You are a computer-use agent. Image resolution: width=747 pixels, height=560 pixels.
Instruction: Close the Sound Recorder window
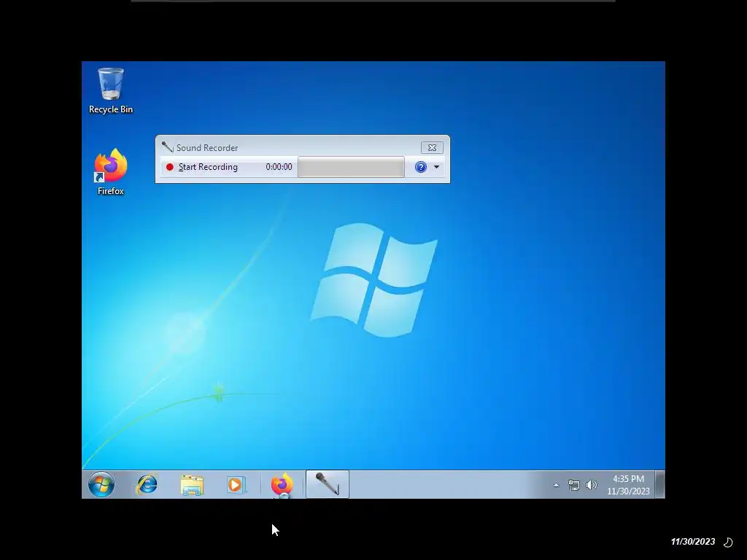tap(432, 147)
